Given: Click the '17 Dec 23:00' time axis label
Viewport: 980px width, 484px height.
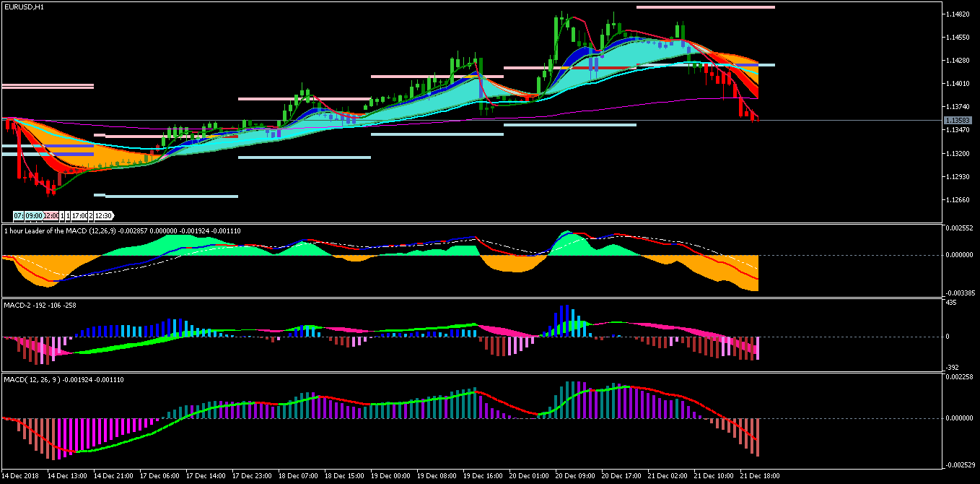Looking at the screenshot, I should pos(252,477).
